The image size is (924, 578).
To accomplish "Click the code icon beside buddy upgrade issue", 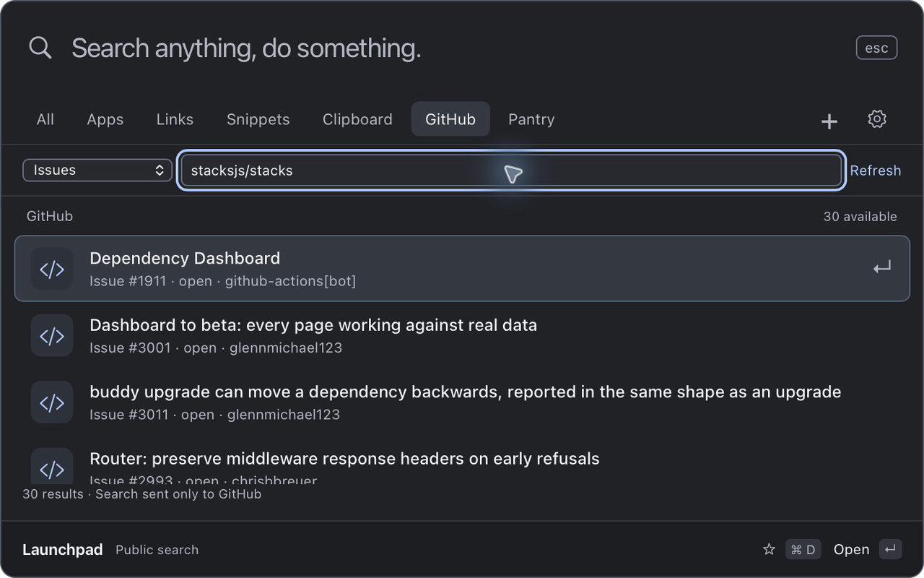I will point(52,402).
